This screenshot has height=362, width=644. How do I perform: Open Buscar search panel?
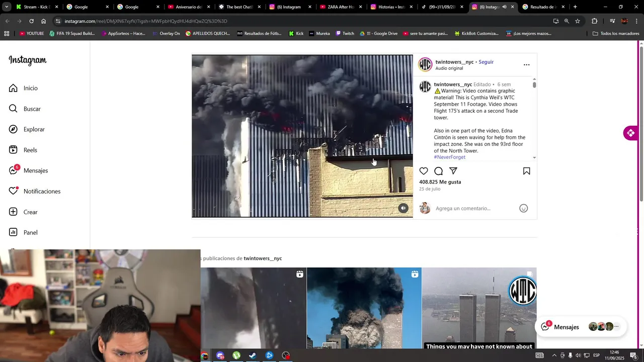[x=25, y=109]
